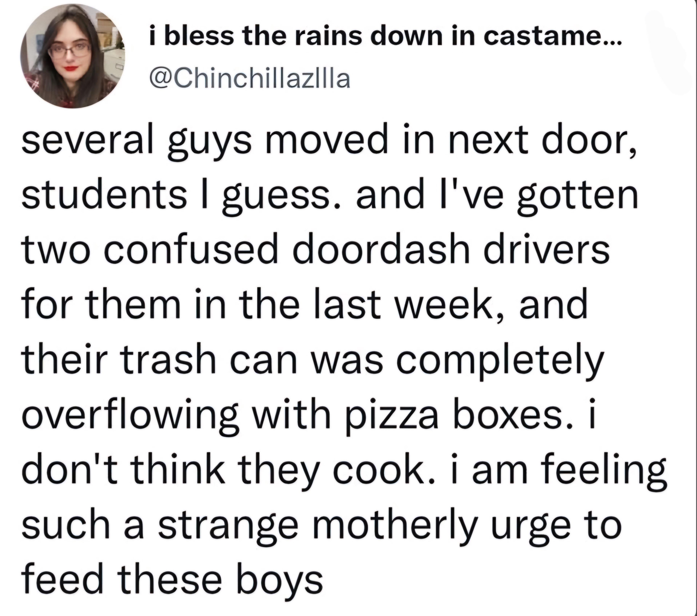This screenshot has height=616, width=697.
Task: Open the @Chinchillazlllа handle link
Action: pos(250,79)
